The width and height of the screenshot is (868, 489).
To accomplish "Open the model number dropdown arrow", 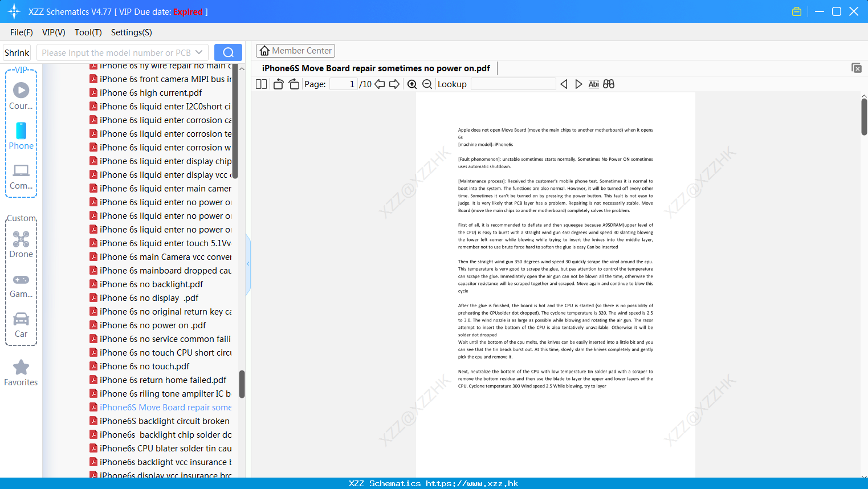I will pos(199,52).
